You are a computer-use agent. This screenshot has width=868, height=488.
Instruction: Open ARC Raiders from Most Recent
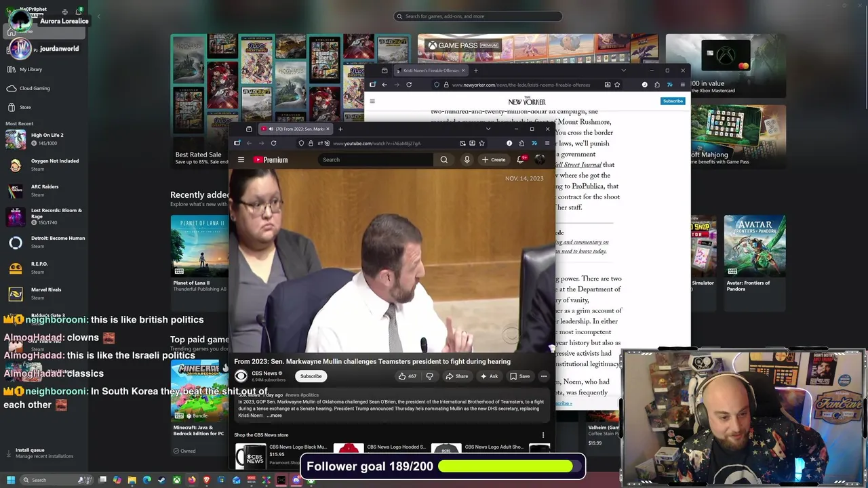pos(43,190)
